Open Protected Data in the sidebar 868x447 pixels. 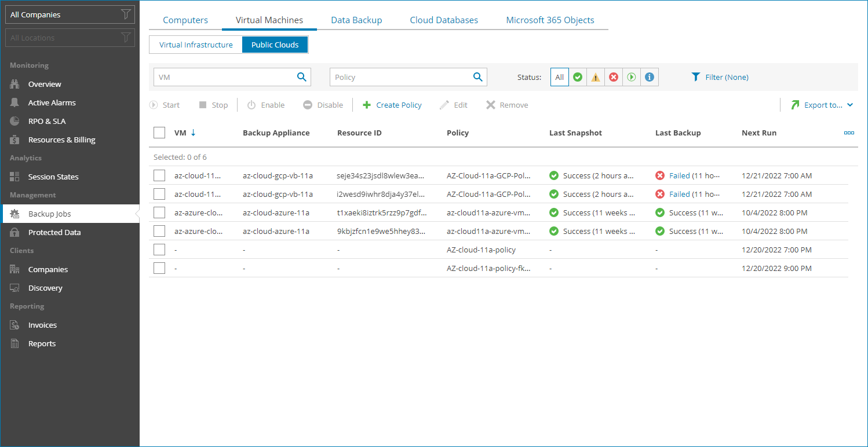54,232
